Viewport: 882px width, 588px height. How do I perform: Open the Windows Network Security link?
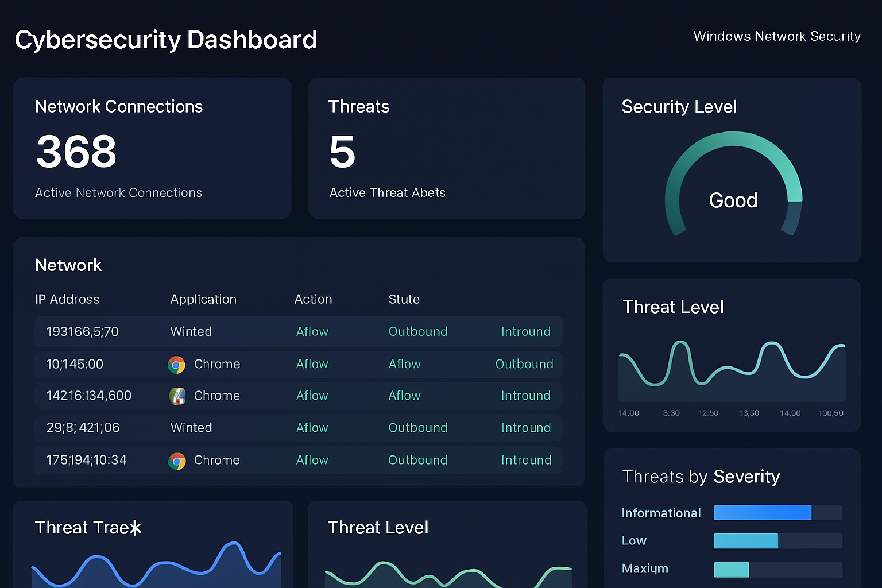[776, 36]
